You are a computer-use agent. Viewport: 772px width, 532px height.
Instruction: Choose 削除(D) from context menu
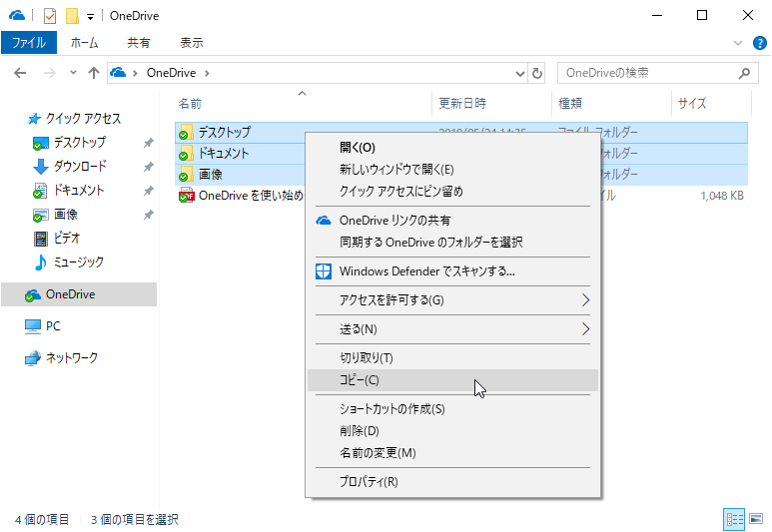pyautogui.click(x=452, y=431)
